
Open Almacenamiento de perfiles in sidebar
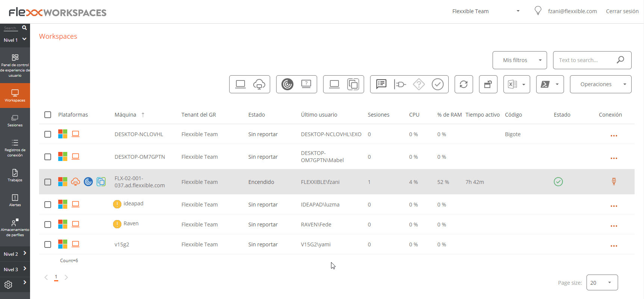click(x=15, y=227)
